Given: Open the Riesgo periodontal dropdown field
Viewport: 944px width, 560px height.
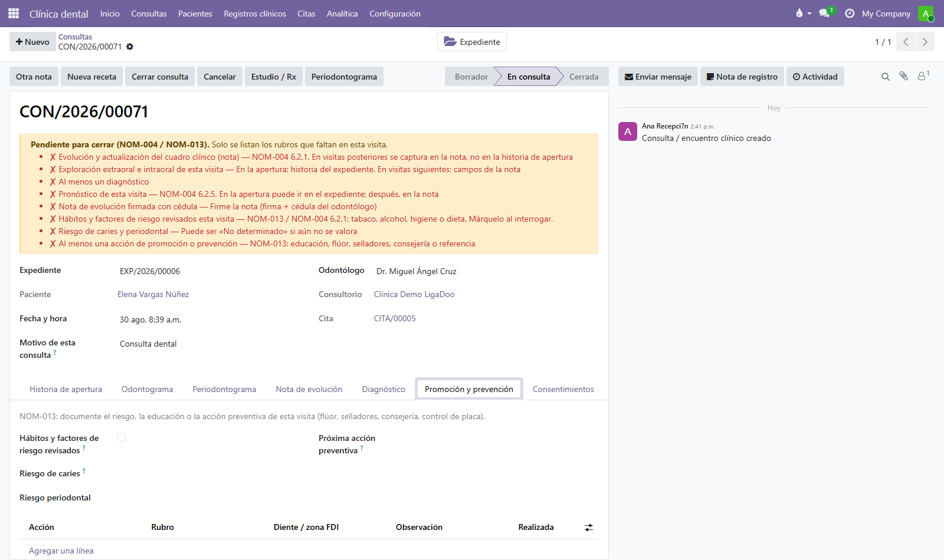Looking at the screenshot, I should [209, 498].
